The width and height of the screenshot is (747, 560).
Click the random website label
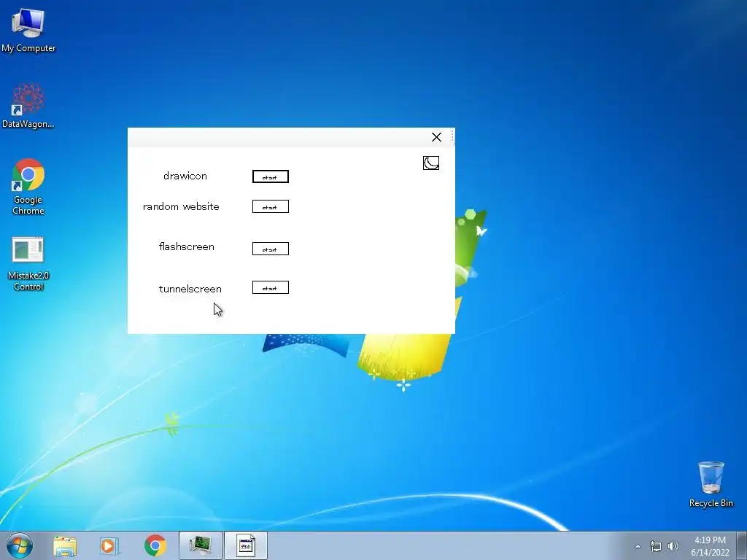181,206
